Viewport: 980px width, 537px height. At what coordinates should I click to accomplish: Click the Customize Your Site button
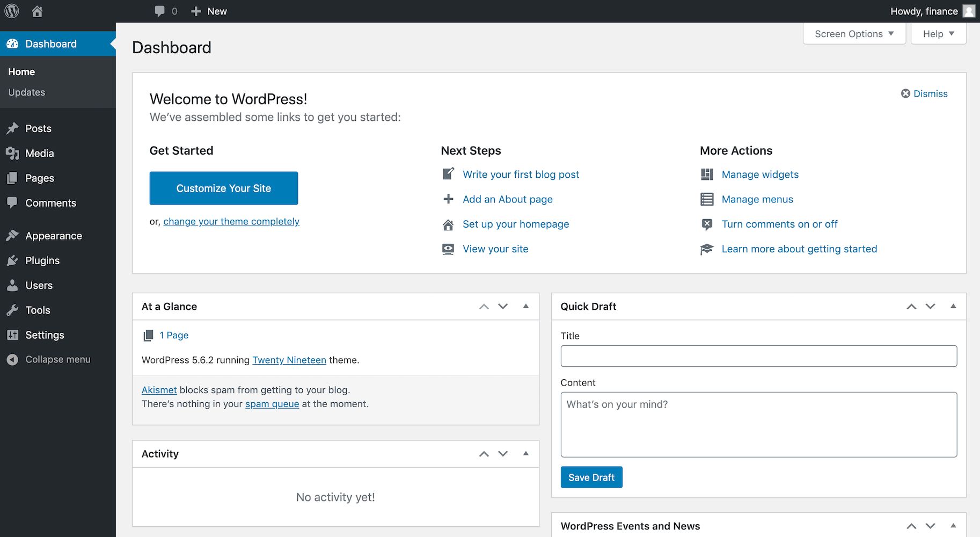coord(224,188)
